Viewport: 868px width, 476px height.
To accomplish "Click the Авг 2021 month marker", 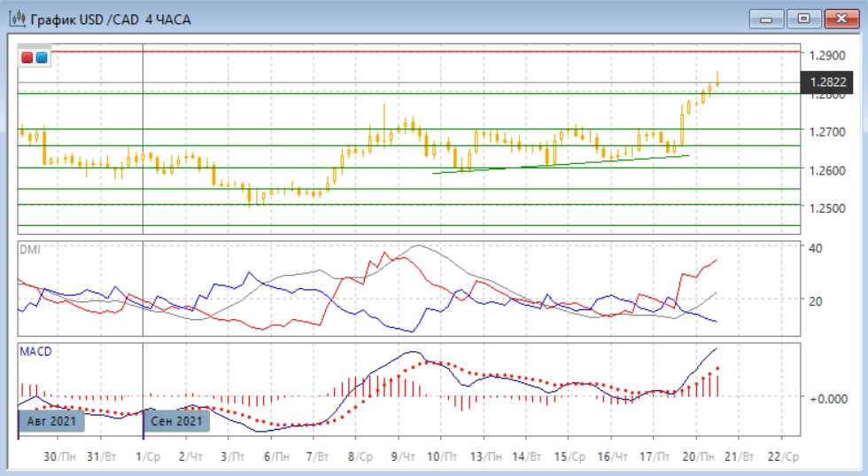I will [51, 419].
